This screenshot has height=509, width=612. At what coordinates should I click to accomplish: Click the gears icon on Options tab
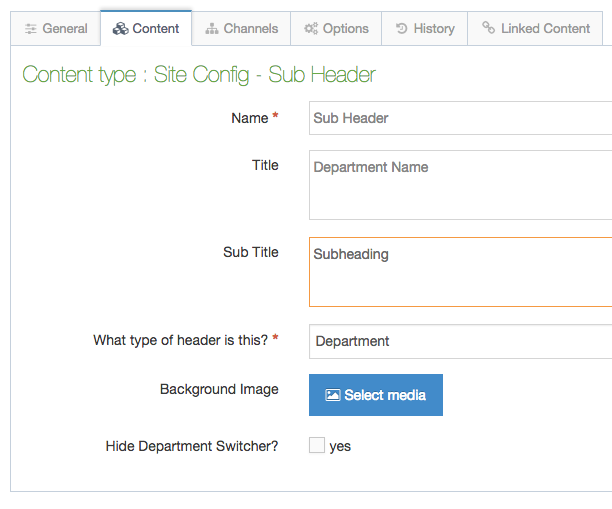tap(311, 28)
